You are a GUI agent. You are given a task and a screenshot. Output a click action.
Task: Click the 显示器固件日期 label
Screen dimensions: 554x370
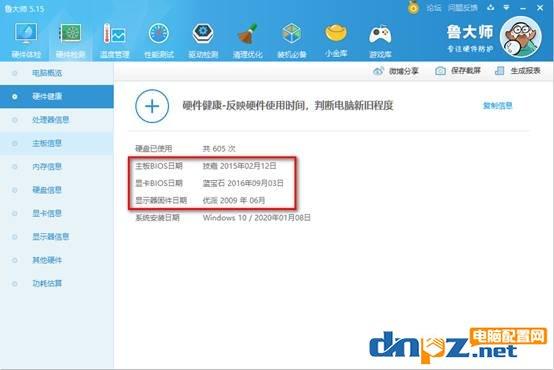pos(161,200)
